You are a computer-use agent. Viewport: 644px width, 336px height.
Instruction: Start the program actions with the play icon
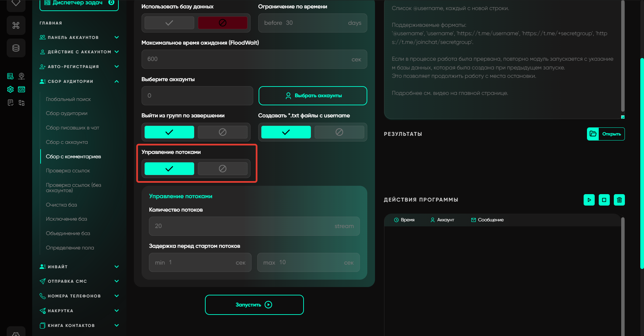tap(589, 200)
